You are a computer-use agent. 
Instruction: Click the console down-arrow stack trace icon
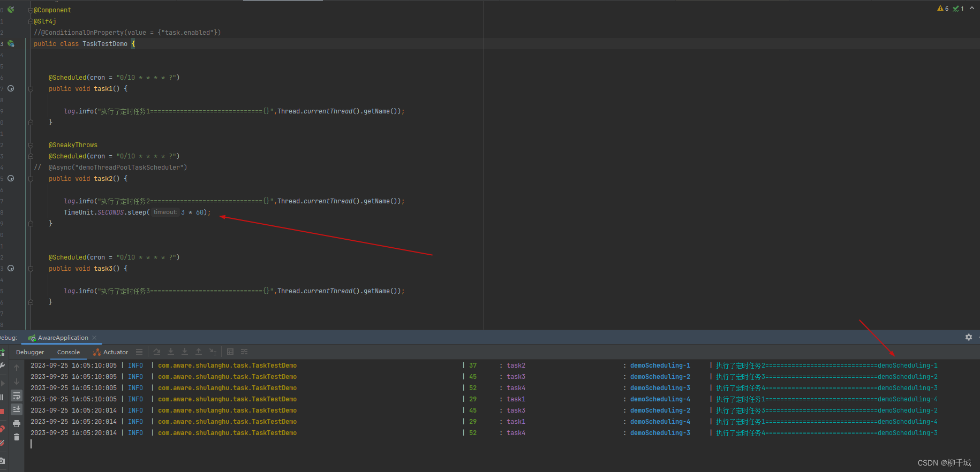tap(17, 382)
